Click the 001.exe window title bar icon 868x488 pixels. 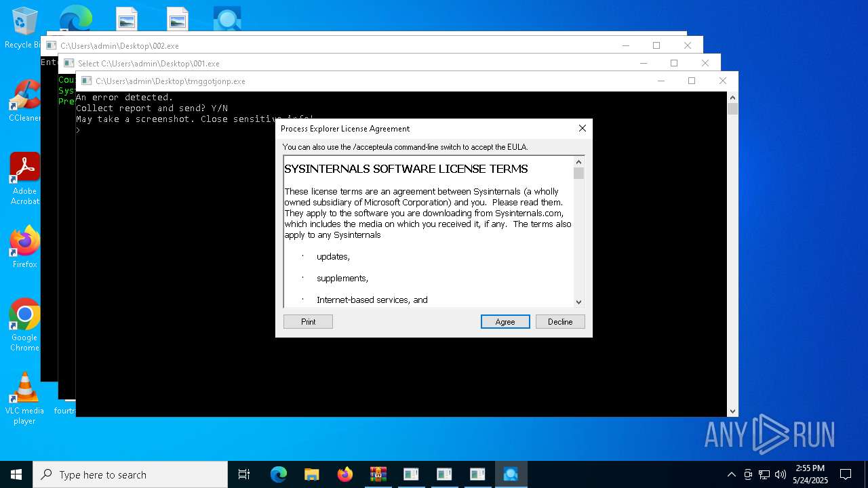coord(68,63)
